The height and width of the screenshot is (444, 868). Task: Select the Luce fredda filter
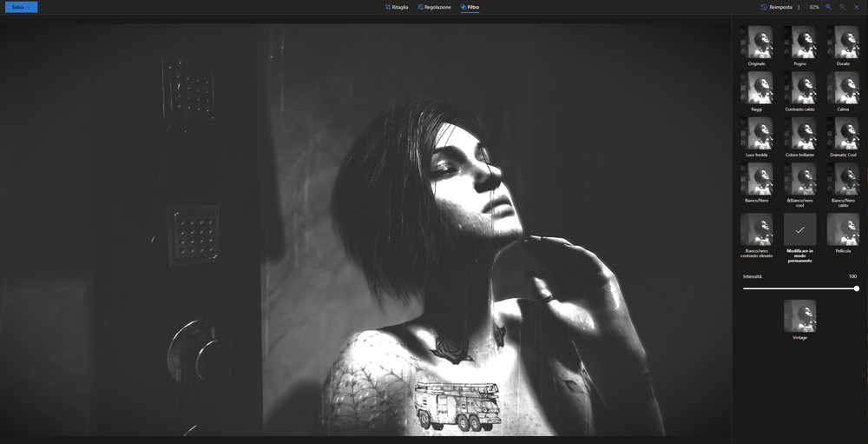coord(756,134)
